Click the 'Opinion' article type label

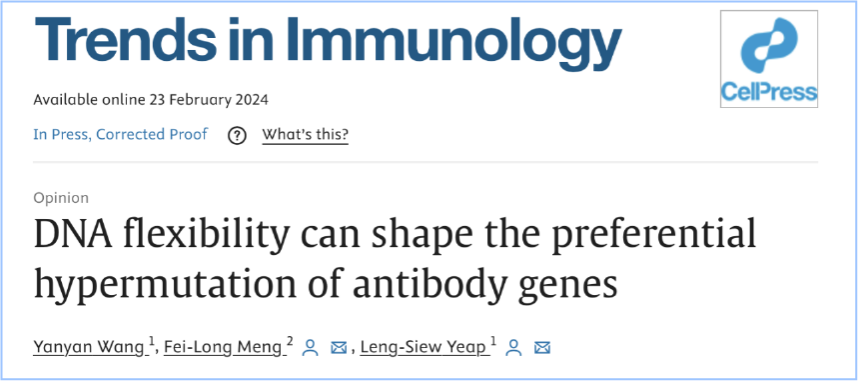[x=61, y=198]
